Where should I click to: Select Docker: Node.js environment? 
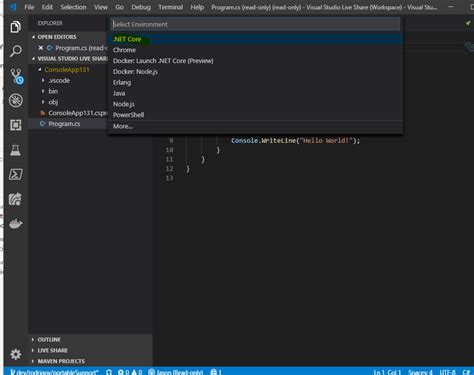tap(255, 72)
